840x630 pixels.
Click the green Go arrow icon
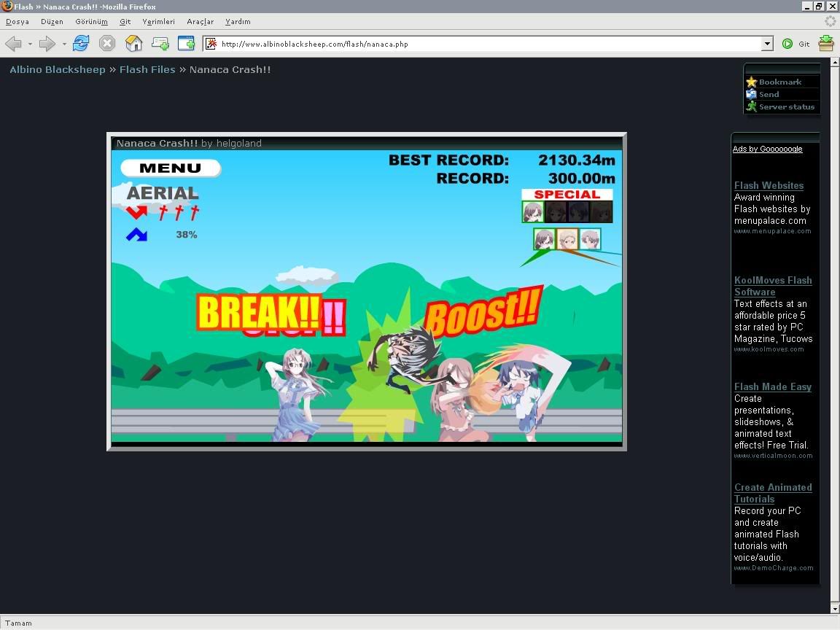click(x=787, y=44)
